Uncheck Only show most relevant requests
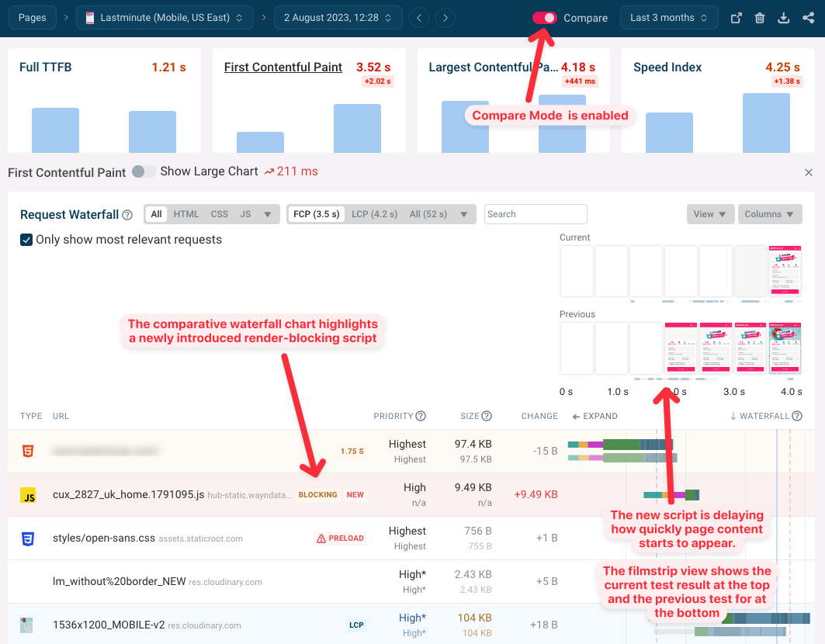The image size is (825, 644). tap(26, 240)
